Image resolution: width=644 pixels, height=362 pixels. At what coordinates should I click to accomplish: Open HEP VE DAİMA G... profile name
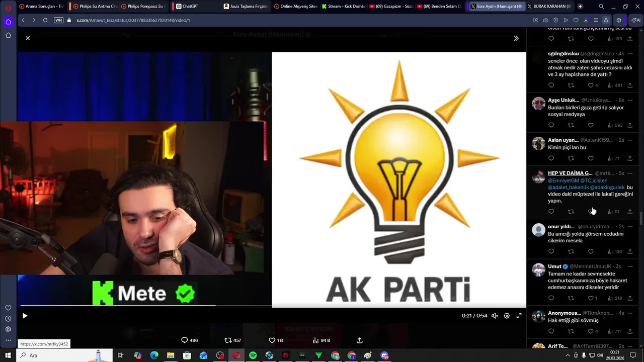(570, 173)
